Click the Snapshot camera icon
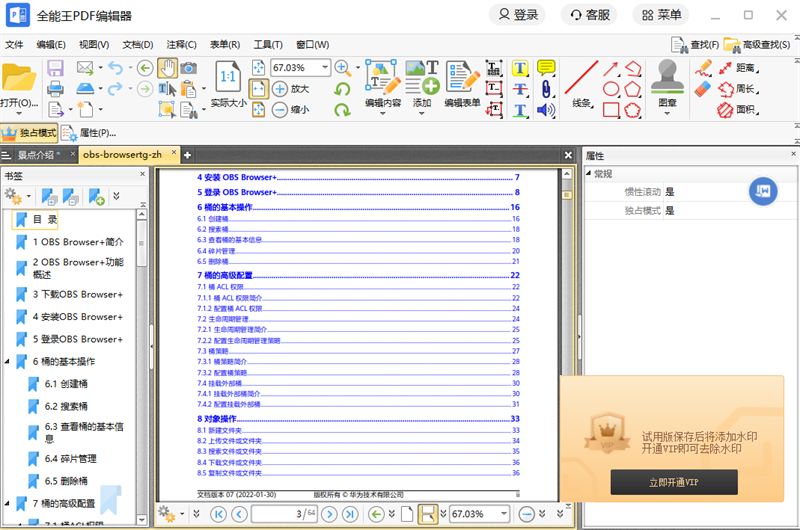The image size is (800, 530). (189, 67)
